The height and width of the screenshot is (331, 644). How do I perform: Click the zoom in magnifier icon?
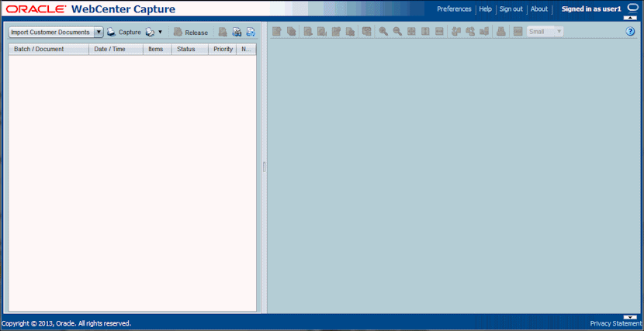point(383,31)
